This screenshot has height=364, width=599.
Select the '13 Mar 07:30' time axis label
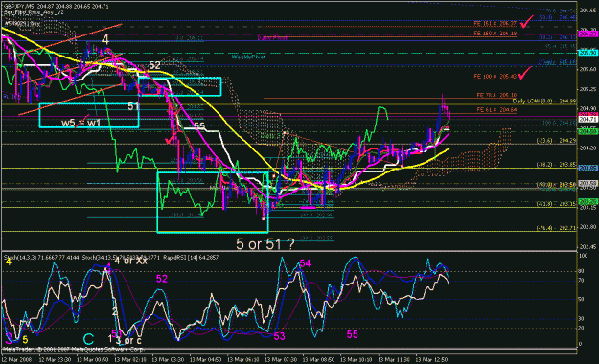point(281,360)
